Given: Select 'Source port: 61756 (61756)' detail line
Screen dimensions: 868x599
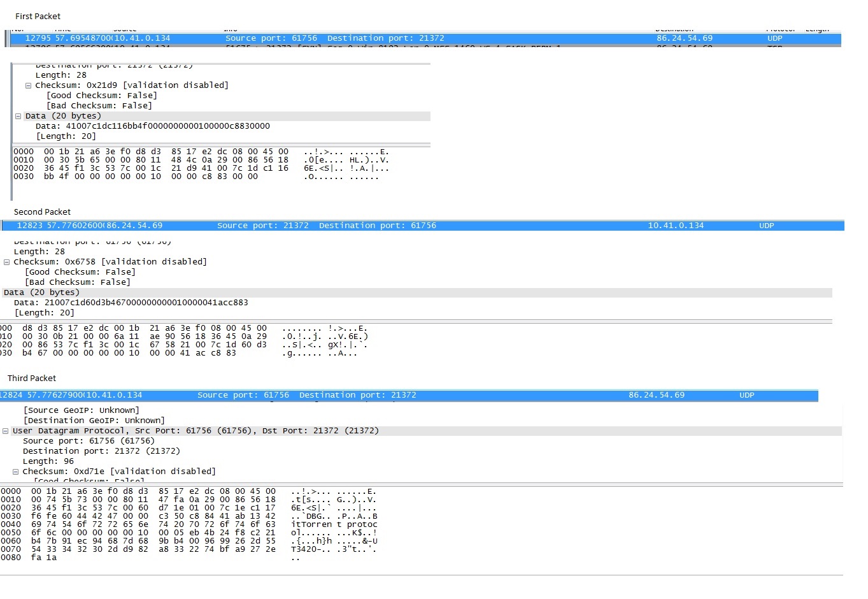Looking at the screenshot, I should 89,441.
